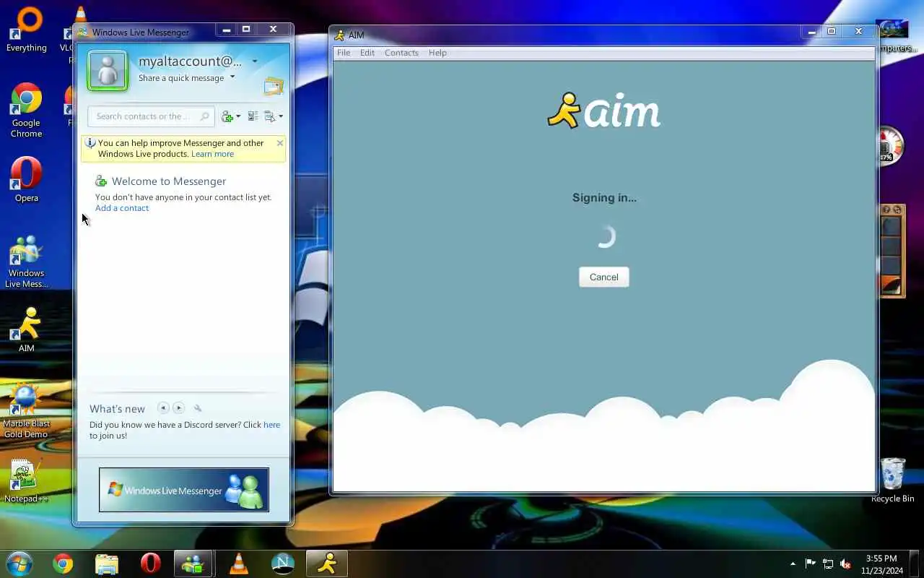Maximize the Windows Live Messenger window
924x578 pixels.
246,30
